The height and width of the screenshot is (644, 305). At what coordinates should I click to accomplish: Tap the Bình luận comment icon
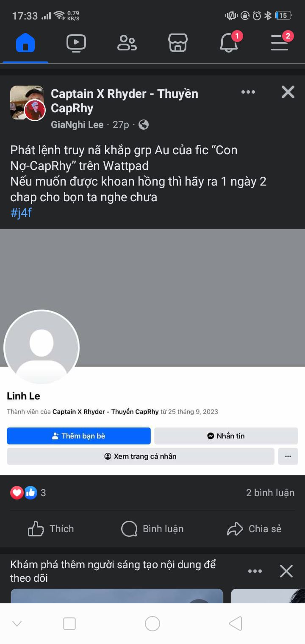click(x=129, y=529)
